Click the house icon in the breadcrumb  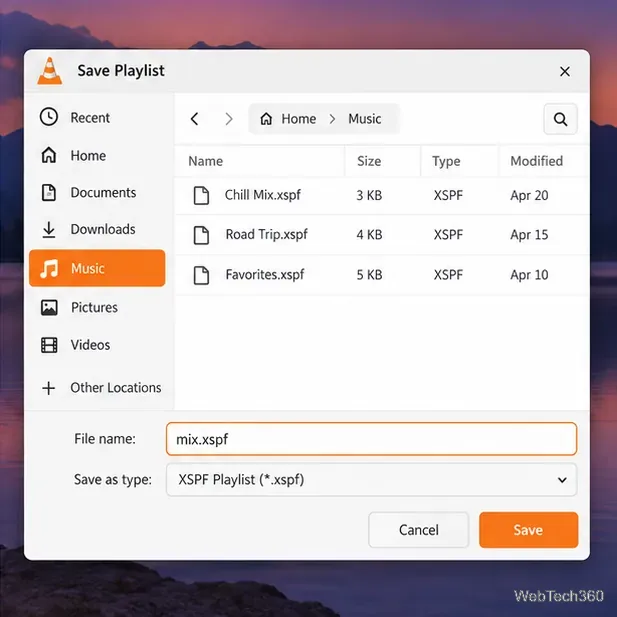pos(266,119)
